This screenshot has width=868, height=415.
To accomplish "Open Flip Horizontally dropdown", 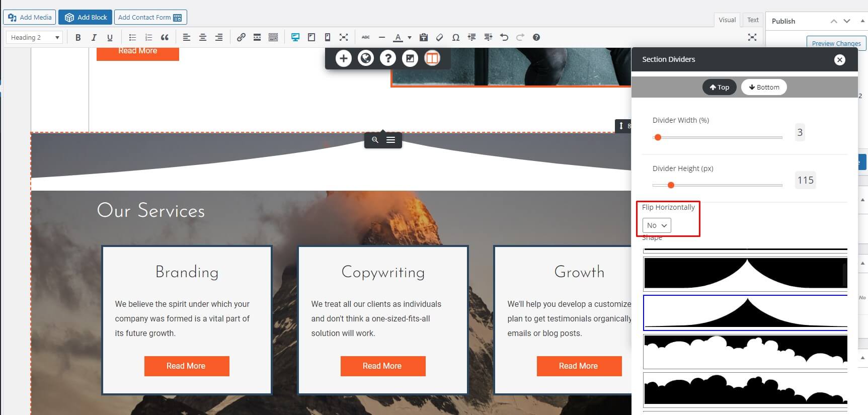I will pos(657,225).
